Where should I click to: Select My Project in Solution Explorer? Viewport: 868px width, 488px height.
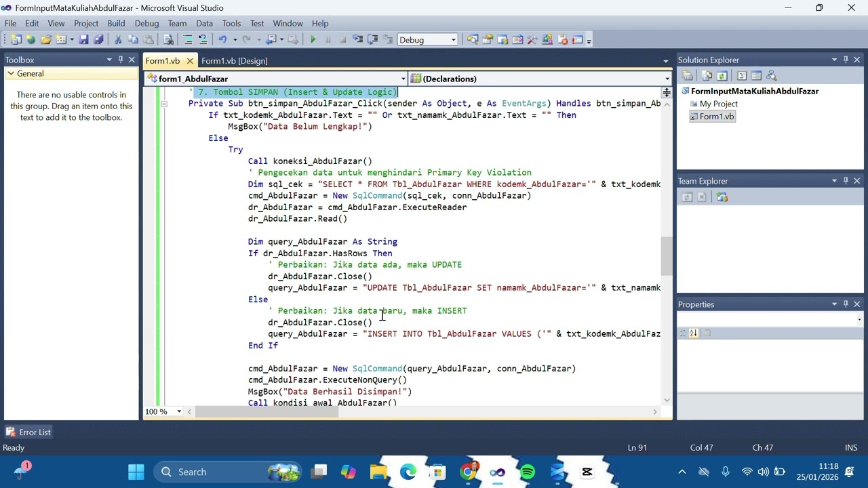click(718, 104)
